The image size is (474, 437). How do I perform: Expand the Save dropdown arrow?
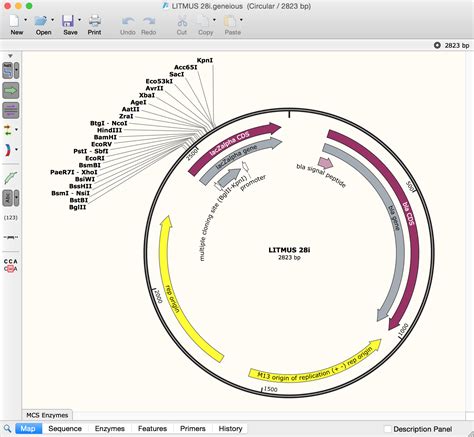click(79, 20)
